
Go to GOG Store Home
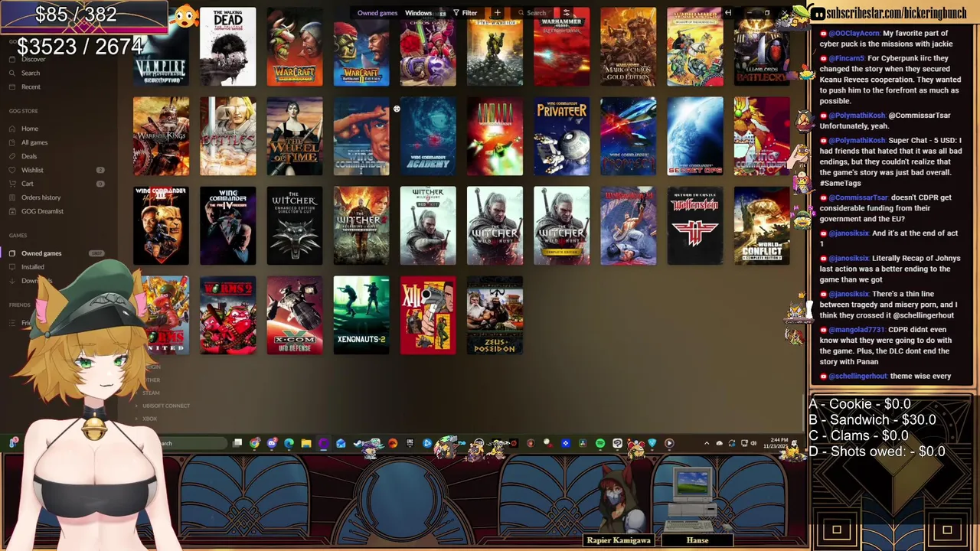pos(30,129)
